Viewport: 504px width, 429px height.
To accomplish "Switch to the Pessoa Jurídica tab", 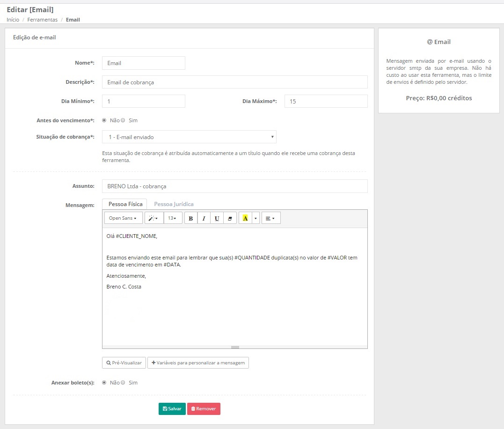I will pos(174,204).
